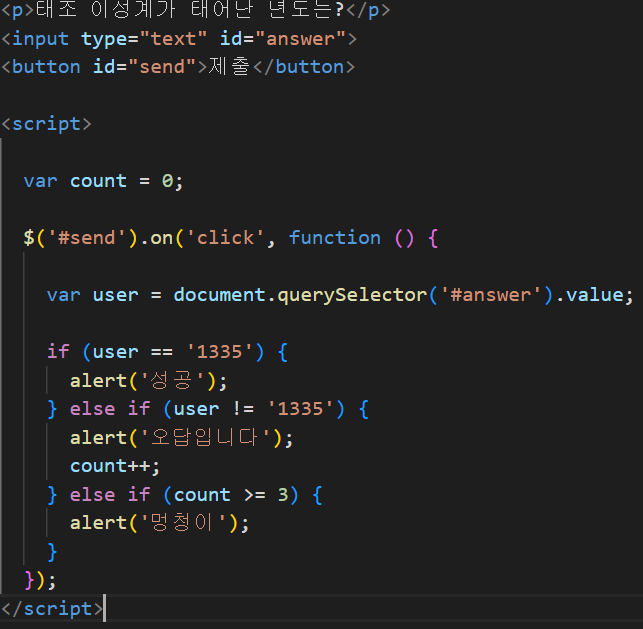The height and width of the screenshot is (629, 643).
Task: Click the paragraph text about 태조 이성계
Action: (x=189, y=10)
